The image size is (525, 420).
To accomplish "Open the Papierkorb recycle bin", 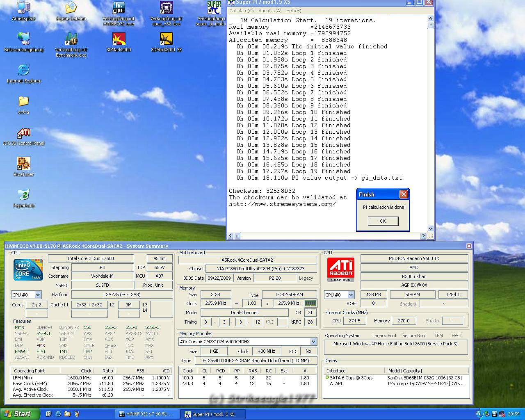I will coord(23,195).
